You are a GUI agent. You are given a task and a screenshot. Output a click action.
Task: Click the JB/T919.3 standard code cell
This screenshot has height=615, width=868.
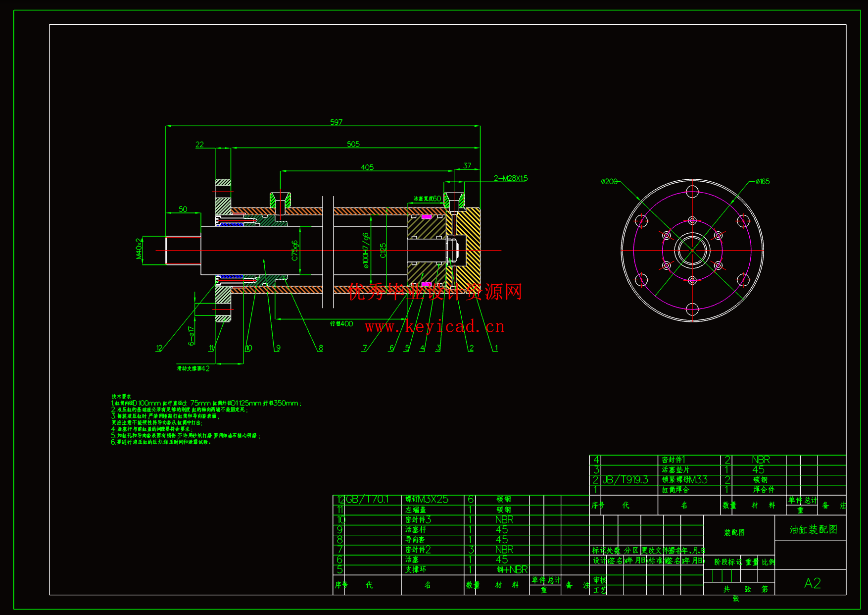coord(625,480)
